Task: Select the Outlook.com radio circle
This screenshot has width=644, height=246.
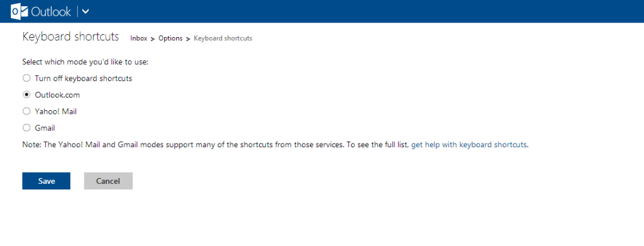Action: click(x=26, y=94)
